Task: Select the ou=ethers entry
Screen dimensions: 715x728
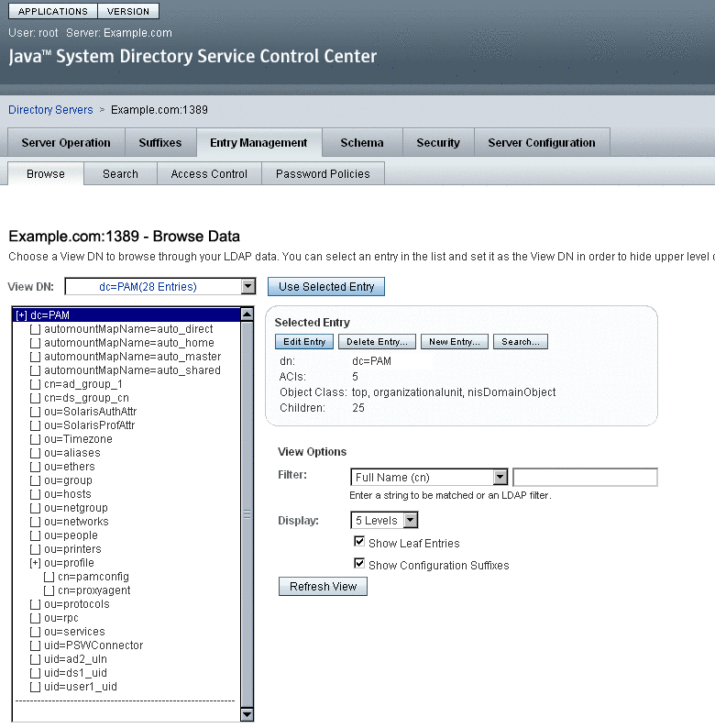Action: click(x=69, y=467)
